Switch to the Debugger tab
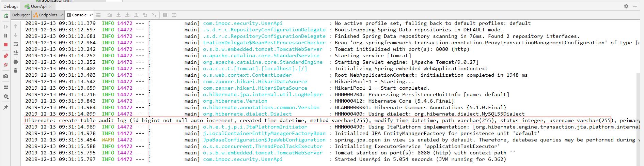Screen dimensions: 644x166 (x=21, y=15)
